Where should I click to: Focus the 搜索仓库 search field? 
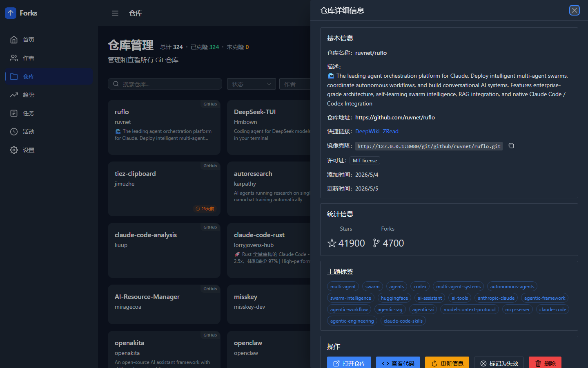pyautogui.click(x=165, y=84)
